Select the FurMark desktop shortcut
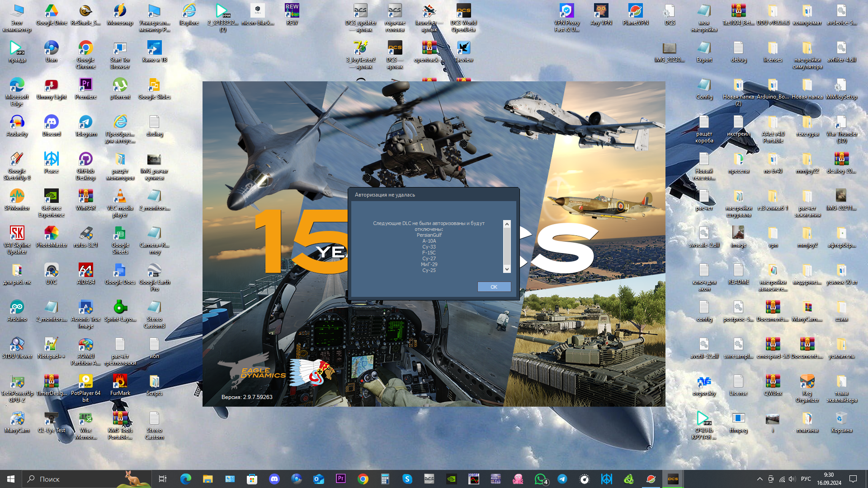Image resolution: width=868 pixels, height=488 pixels. [120, 385]
